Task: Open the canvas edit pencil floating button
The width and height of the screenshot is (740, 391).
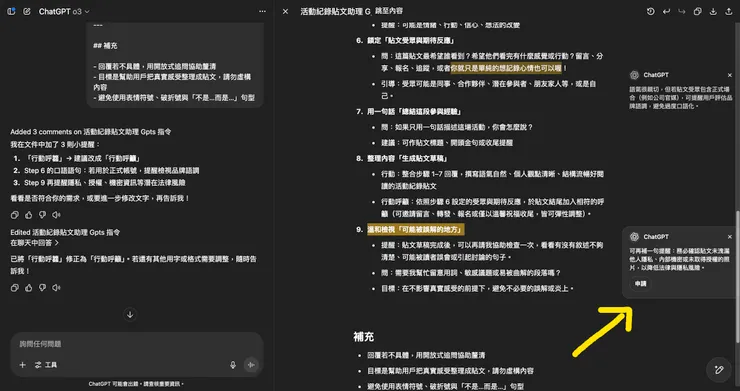Action: click(x=719, y=370)
